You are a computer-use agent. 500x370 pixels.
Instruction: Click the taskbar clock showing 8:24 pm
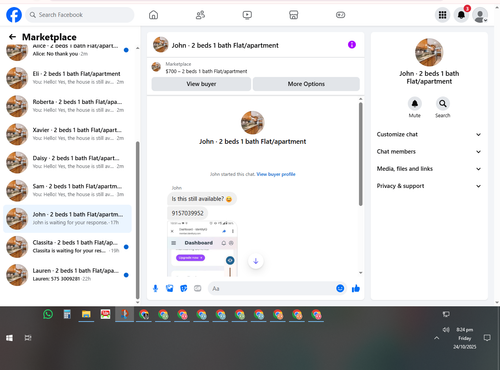[x=465, y=338]
